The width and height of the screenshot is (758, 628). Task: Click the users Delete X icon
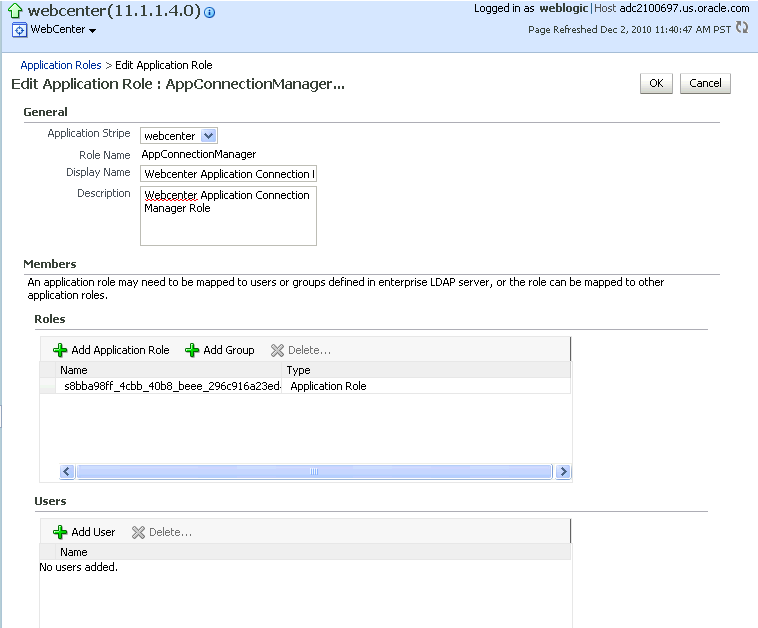138,532
